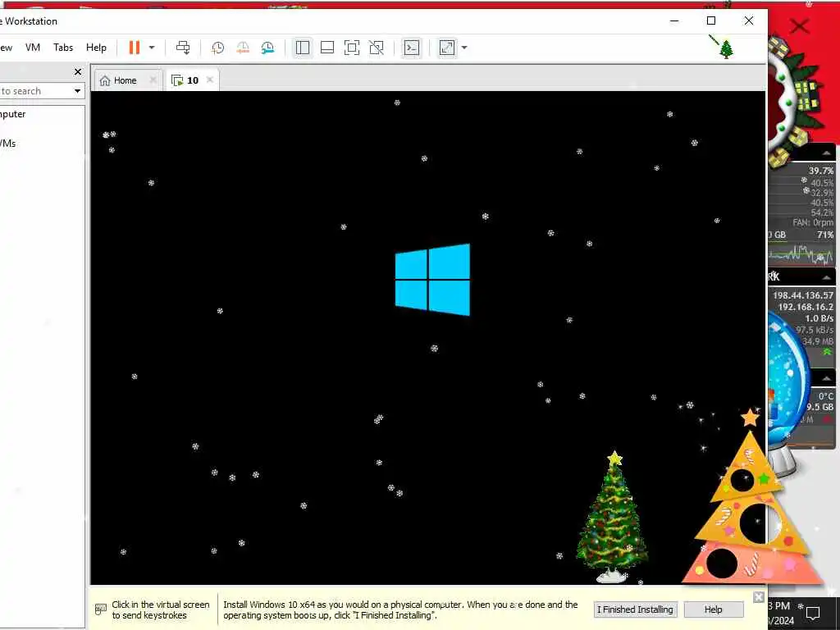Click the stretch guest display icon
This screenshot has width=840, height=630.
click(447, 48)
